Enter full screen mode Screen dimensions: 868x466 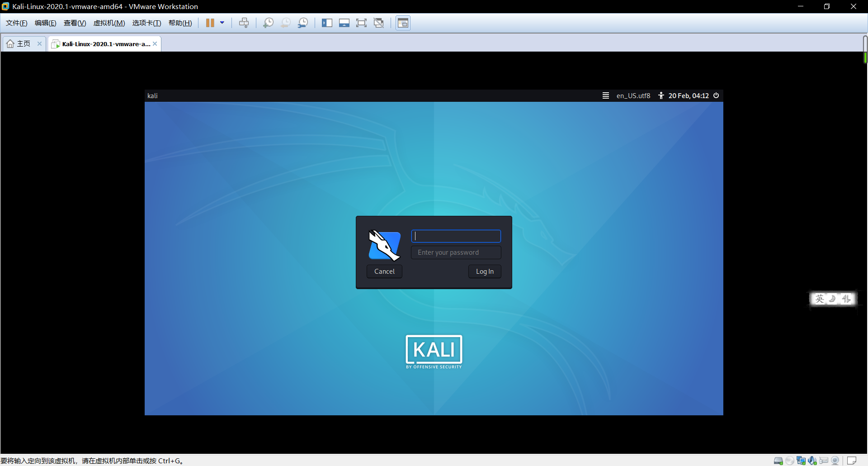[361, 23]
